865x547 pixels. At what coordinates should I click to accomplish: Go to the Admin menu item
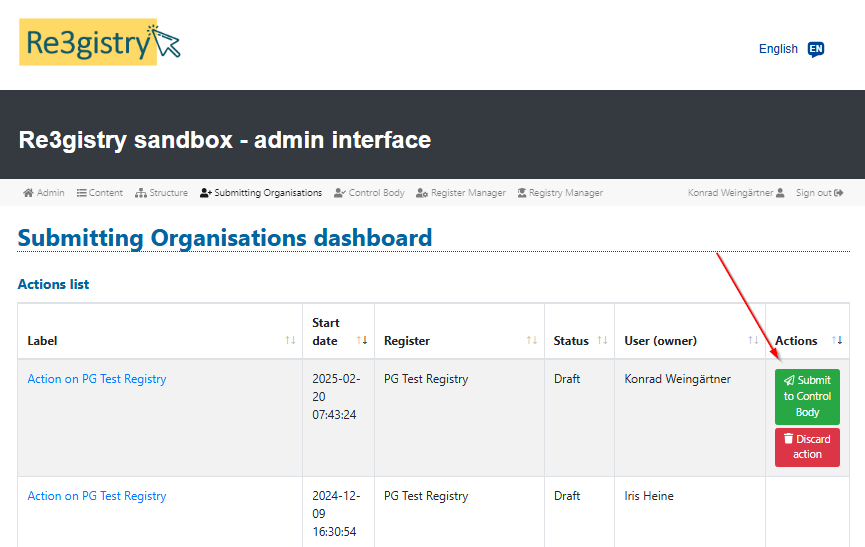click(44, 193)
